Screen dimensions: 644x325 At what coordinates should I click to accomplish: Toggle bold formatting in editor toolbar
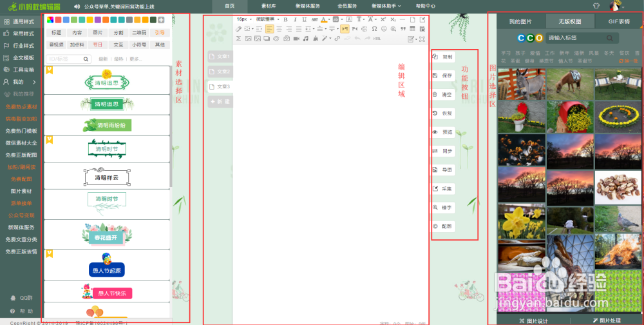pyautogui.click(x=285, y=19)
